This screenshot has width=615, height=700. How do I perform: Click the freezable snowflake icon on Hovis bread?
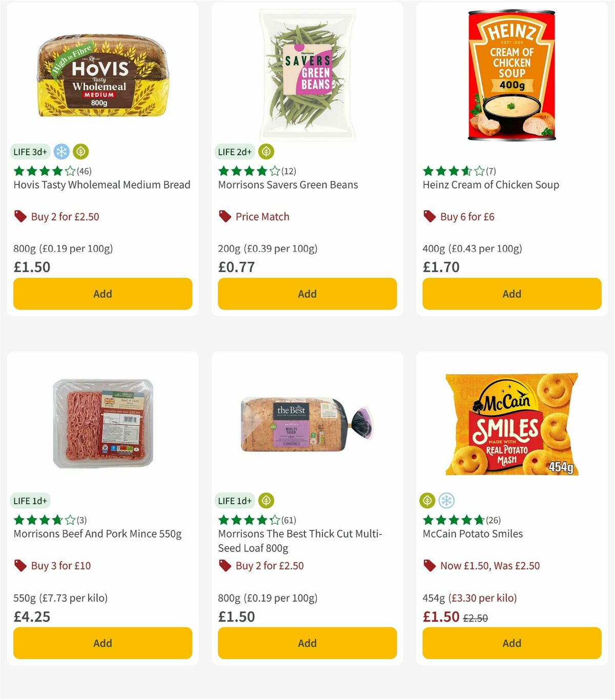click(60, 151)
